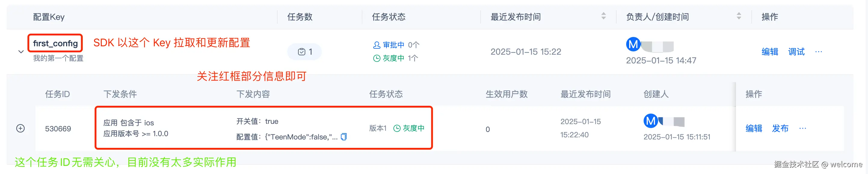Screen dimensions: 868x174
Task: Click the 审批中 person status icon
Action: click(377, 45)
